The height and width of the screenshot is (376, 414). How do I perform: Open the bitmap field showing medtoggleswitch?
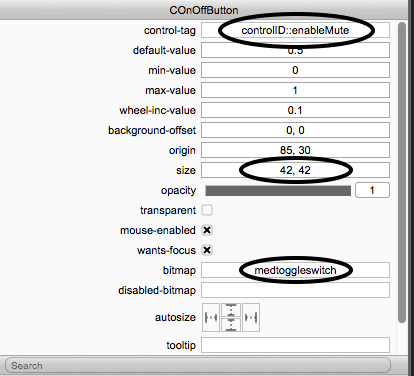[x=295, y=270]
